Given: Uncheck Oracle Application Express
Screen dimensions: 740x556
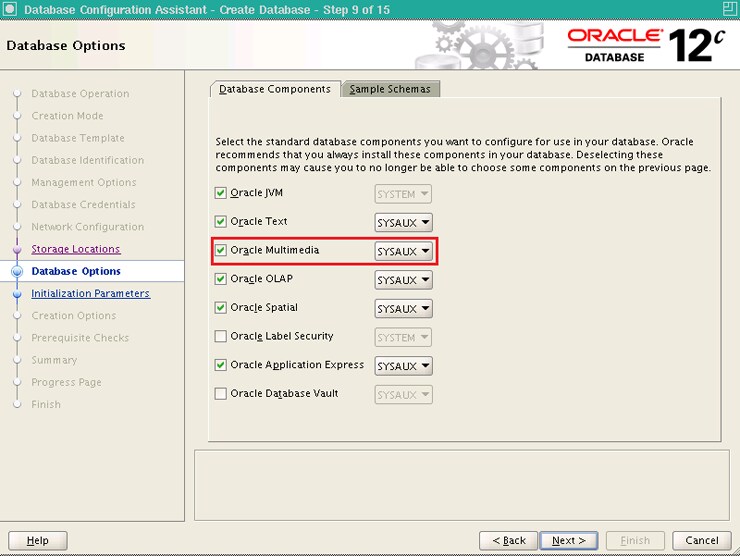Looking at the screenshot, I should [x=220, y=365].
